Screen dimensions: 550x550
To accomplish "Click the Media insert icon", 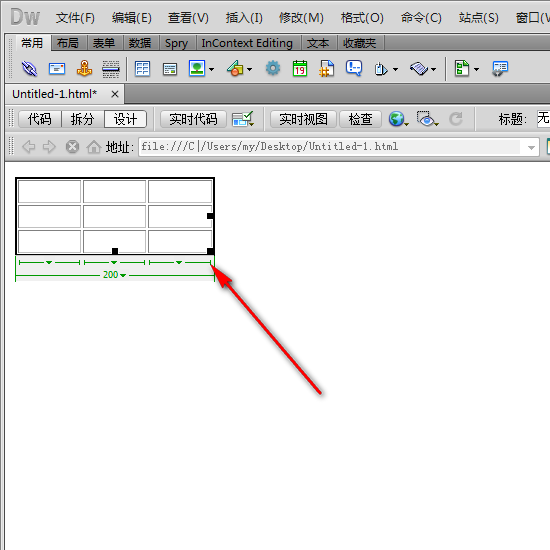I will point(235,68).
